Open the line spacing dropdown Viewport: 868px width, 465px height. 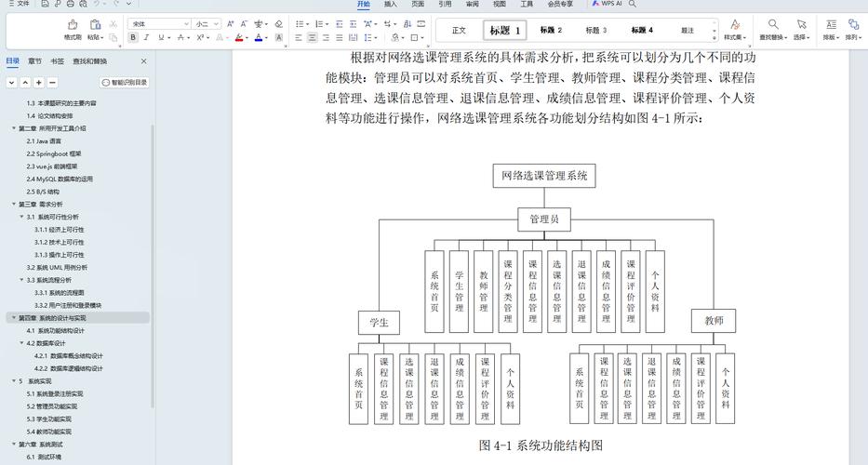click(375, 37)
